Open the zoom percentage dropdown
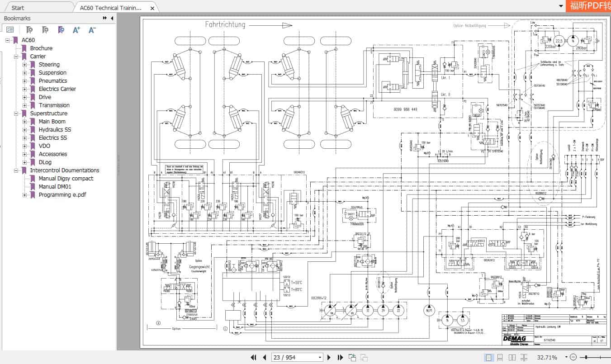611x364 pixels. 566,357
